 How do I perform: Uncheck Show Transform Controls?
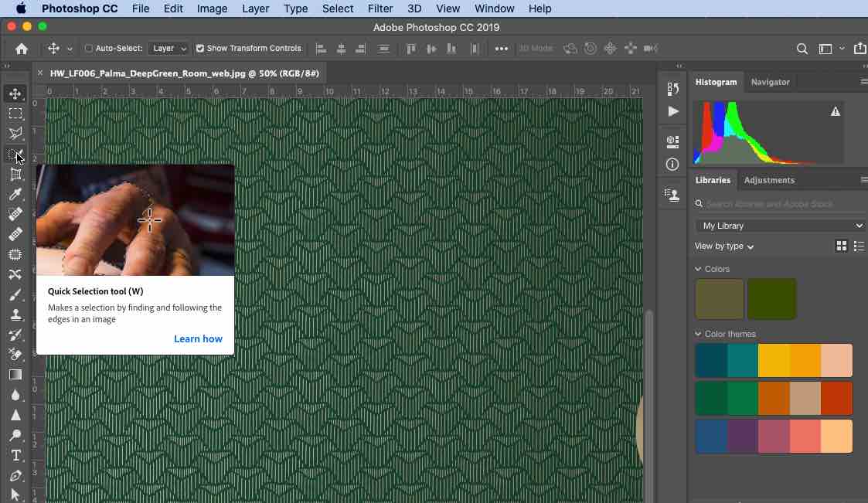(x=200, y=49)
